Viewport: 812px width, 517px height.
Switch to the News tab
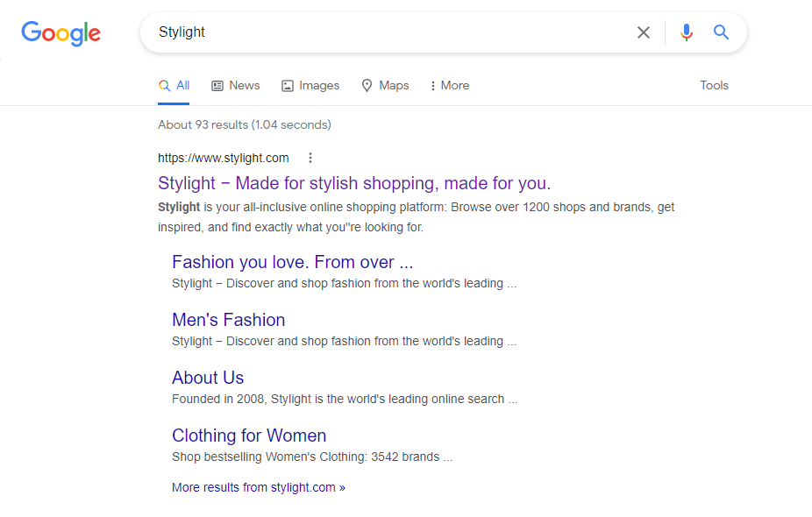236,85
